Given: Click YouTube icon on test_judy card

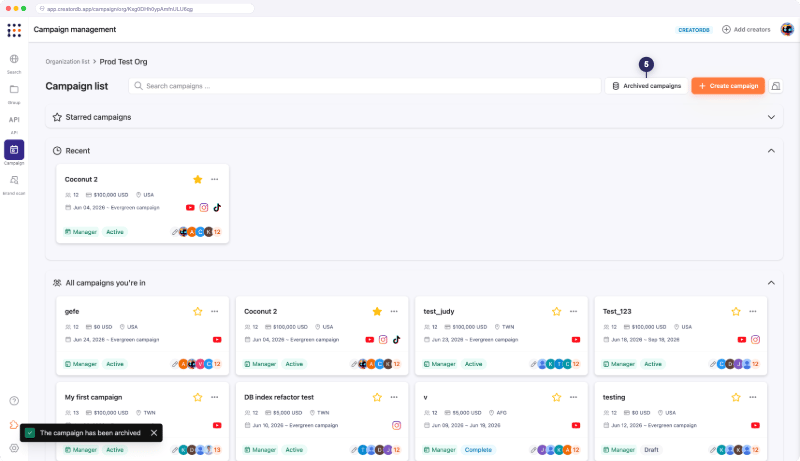Looking at the screenshot, I should click(576, 340).
